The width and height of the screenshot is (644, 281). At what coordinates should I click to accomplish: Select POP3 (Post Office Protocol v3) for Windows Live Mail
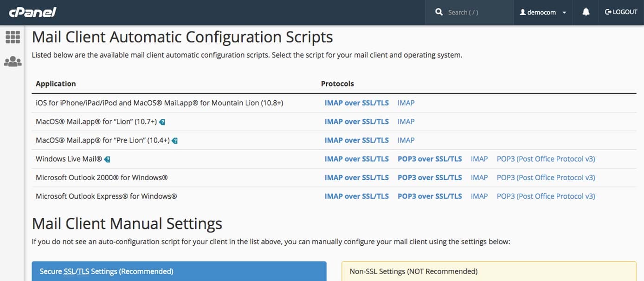click(546, 159)
